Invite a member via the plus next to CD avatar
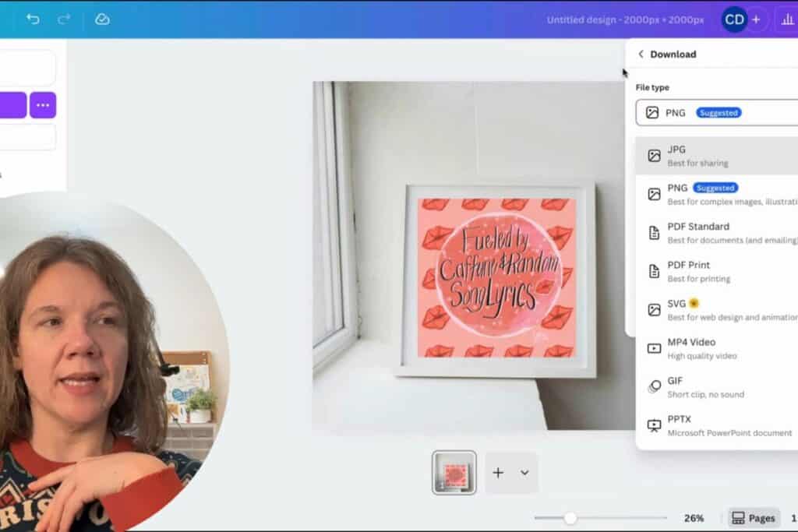Viewport: 798px width, 532px height. (755, 19)
